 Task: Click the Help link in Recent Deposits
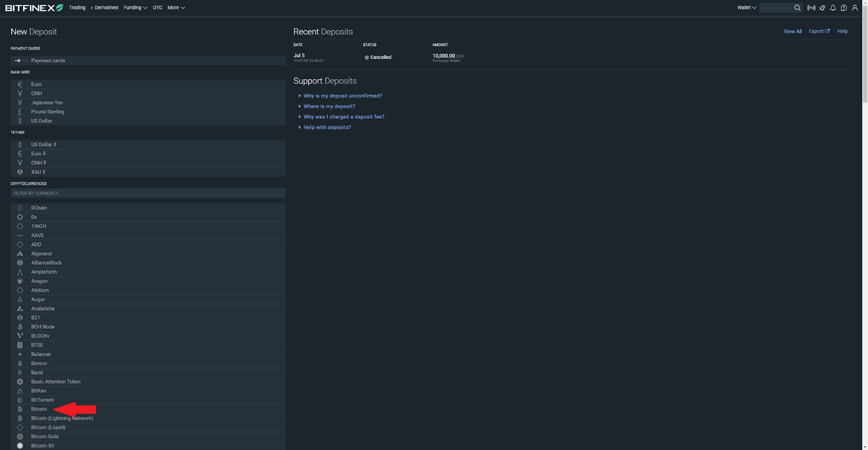coord(842,31)
